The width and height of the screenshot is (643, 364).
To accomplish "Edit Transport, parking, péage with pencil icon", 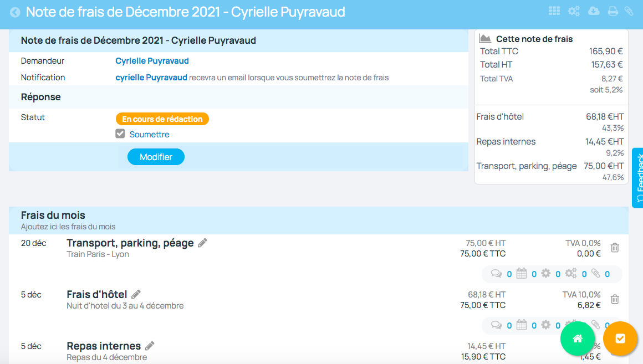I will coord(202,243).
